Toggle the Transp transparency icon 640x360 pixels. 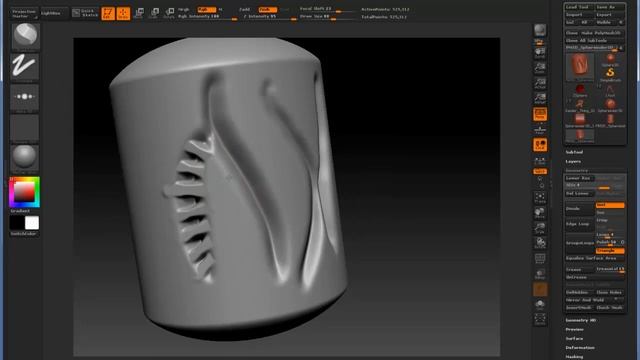tap(540, 274)
